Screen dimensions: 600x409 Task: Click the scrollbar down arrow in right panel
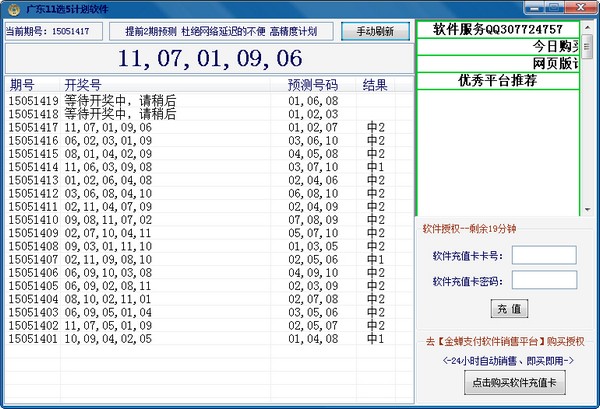(x=587, y=210)
